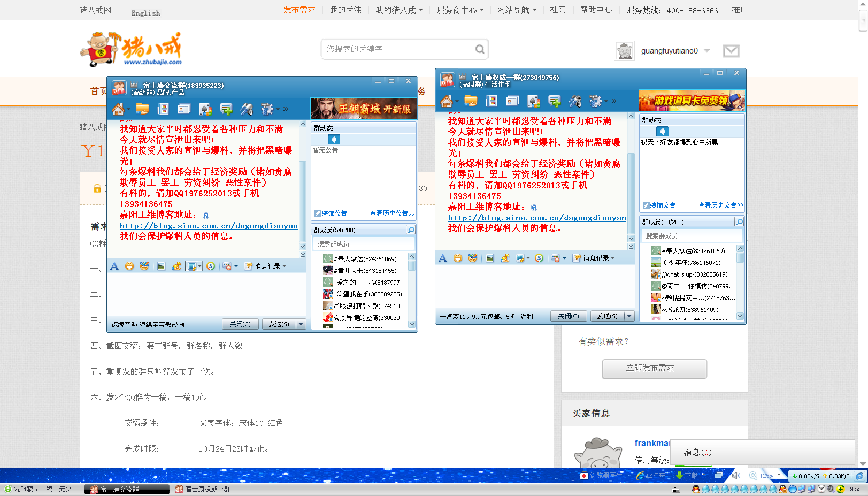Open the group album icon
Viewport: 868px width, 496px height.
click(164, 109)
